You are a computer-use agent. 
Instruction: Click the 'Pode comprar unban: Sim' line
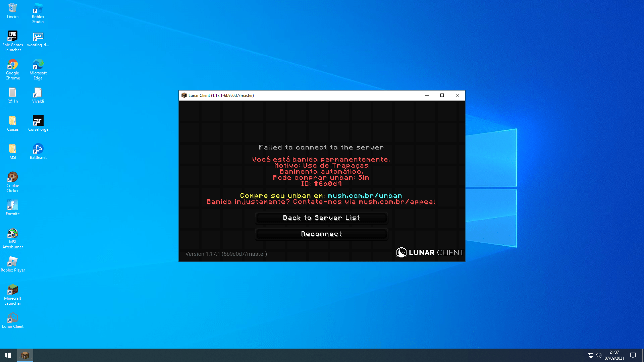tap(321, 178)
